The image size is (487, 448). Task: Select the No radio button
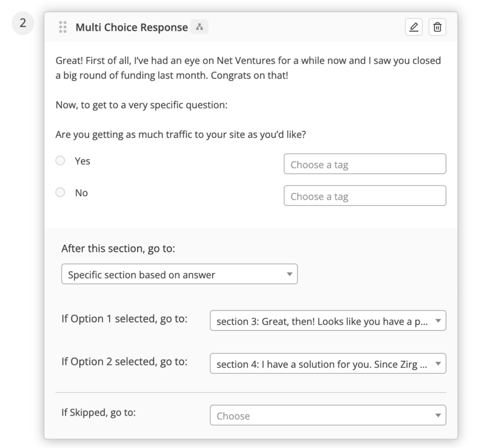tap(60, 193)
